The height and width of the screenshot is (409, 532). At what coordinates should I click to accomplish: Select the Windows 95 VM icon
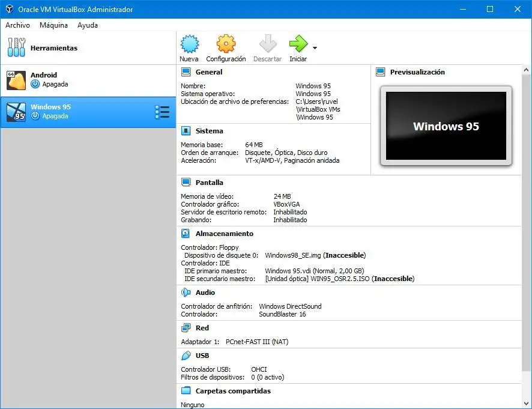16,112
